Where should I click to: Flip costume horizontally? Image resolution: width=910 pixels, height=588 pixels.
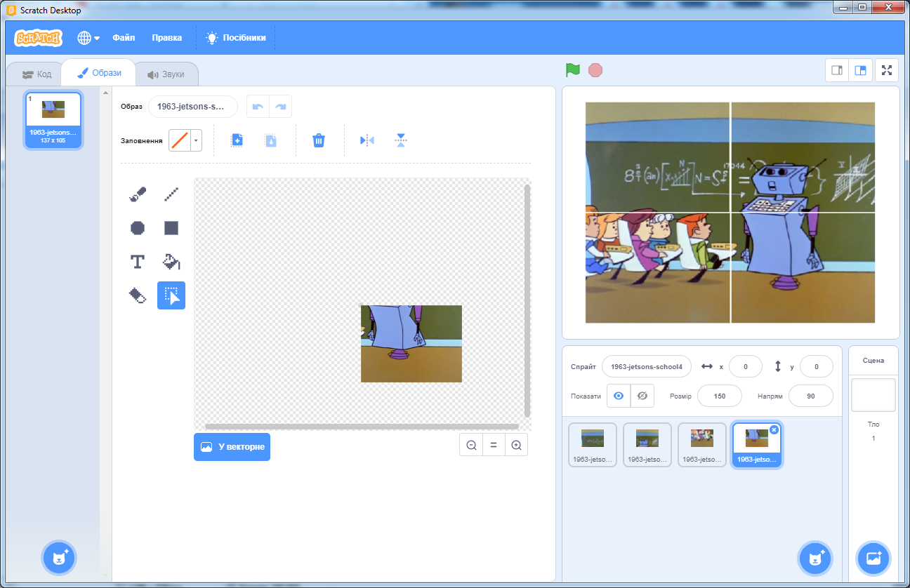[367, 140]
